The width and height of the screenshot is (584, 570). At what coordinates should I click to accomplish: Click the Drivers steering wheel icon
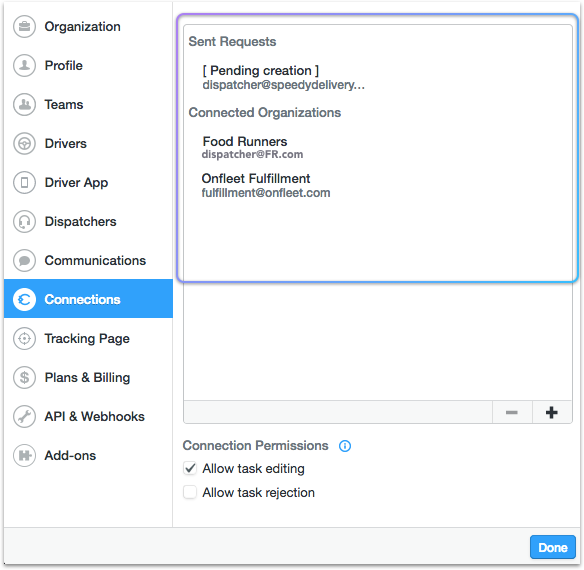click(24, 143)
